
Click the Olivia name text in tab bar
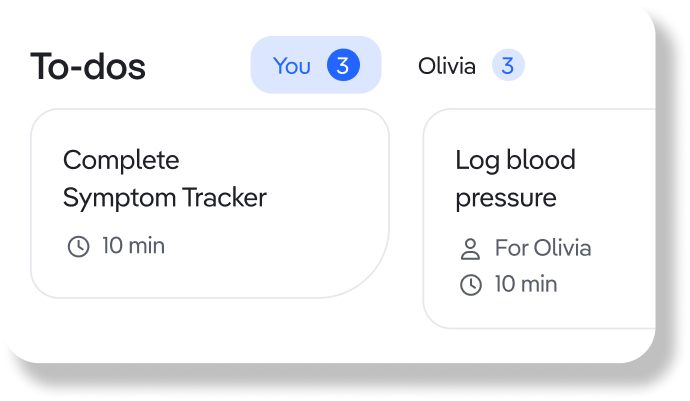(x=447, y=66)
